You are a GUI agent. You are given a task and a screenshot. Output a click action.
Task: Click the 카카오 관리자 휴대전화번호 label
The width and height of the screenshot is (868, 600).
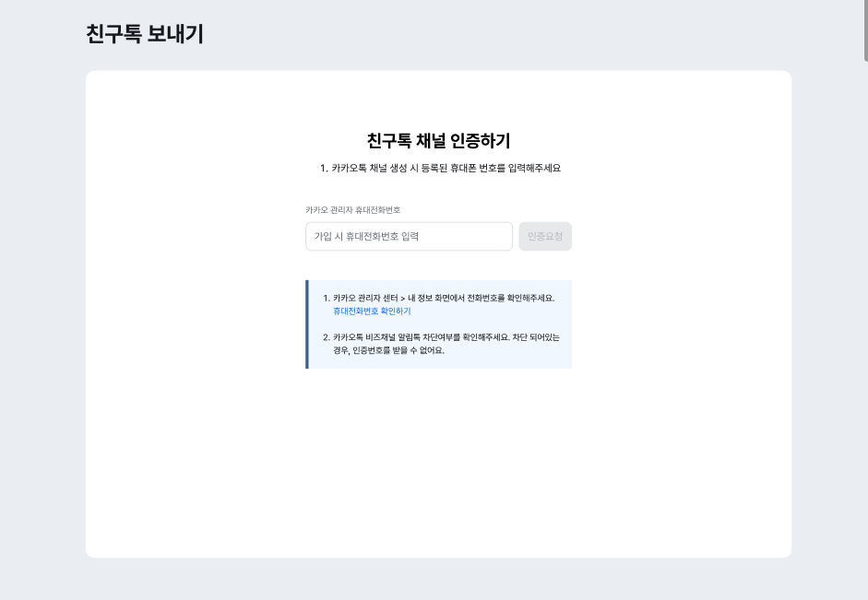(x=353, y=210)
